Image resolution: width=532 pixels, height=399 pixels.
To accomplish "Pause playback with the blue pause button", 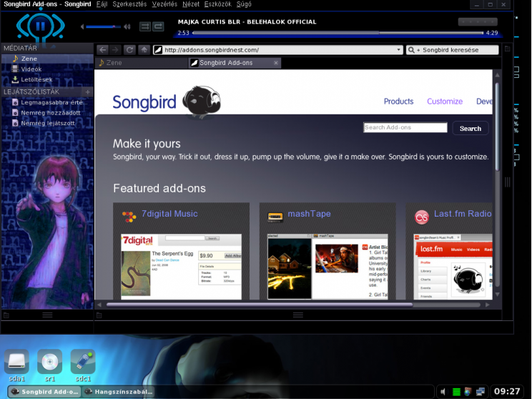I will tap(40, 26).
